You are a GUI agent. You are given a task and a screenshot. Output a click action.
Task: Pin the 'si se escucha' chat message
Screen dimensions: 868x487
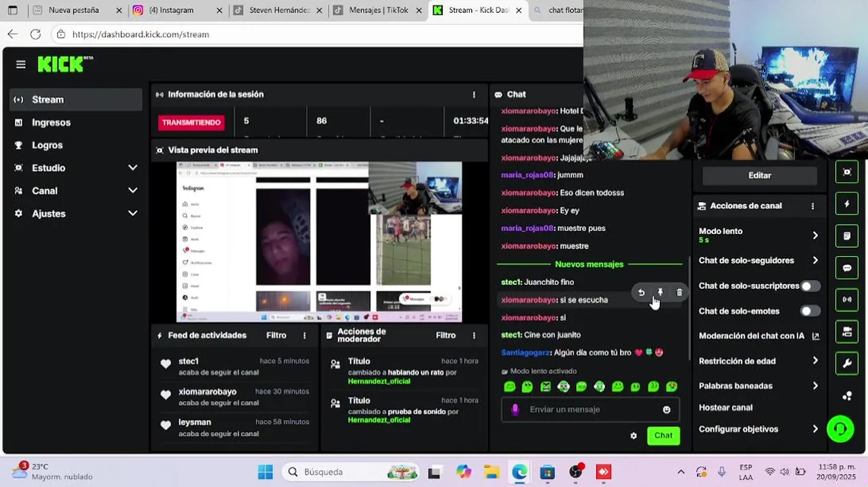click(660, 293)
